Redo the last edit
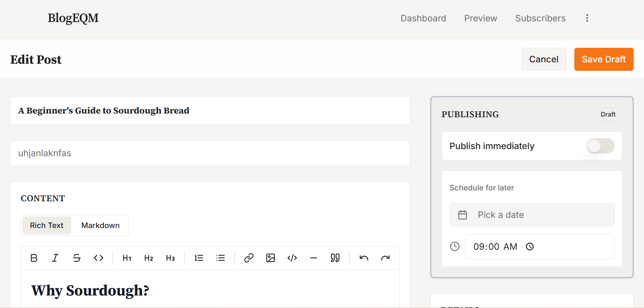Screen dimensions: 644x308 [x=385, y=258]
